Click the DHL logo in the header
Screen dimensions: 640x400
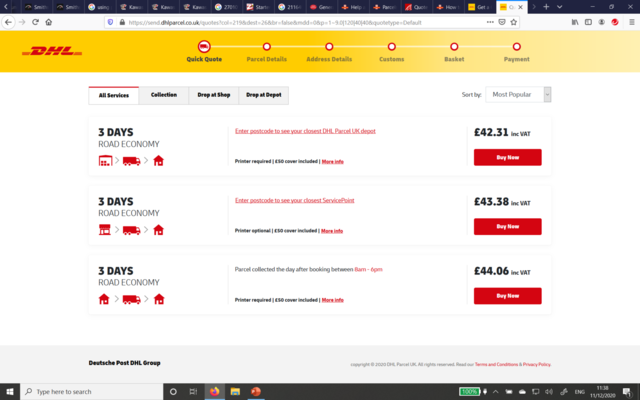coord(52,51)
